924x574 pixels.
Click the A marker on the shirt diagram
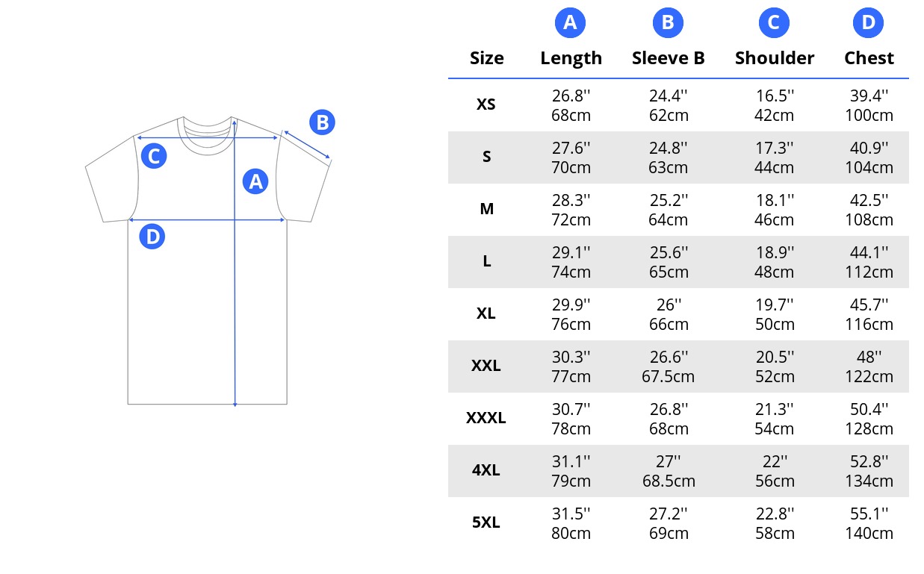tap(255, 181)
